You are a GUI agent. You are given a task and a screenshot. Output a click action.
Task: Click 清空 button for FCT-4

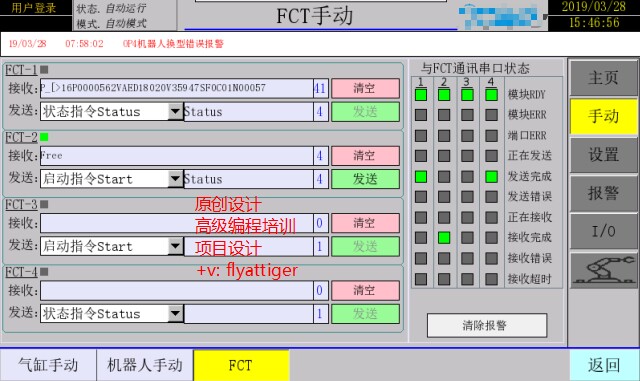365,290
